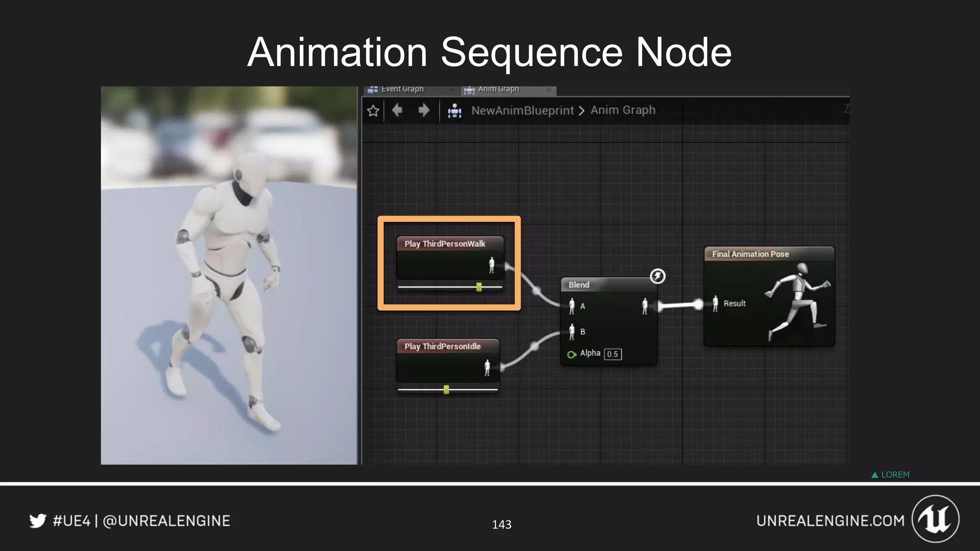The height and width of the screenshot is (551, 980).
Task: Click the slide number 143
Action: pos(501,525)
